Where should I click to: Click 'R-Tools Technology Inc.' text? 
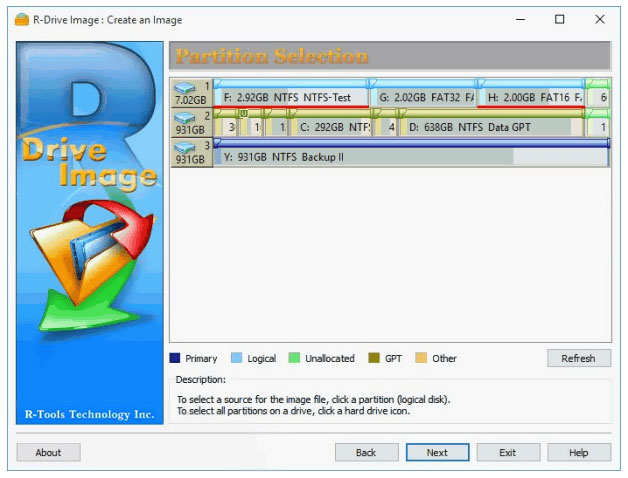coord(90,414)
